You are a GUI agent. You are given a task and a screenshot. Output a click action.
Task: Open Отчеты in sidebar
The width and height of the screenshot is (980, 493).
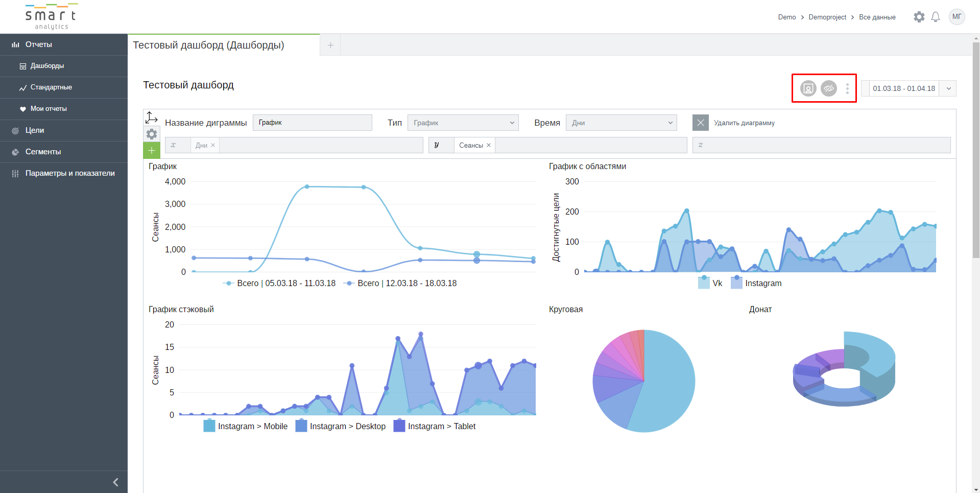[64, 44]
